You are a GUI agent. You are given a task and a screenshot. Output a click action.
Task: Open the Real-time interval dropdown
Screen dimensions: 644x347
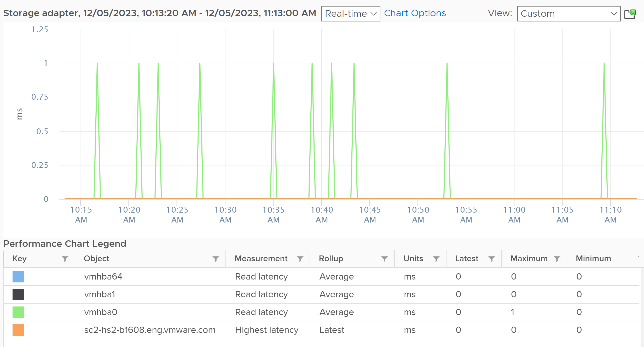[351, 14]
